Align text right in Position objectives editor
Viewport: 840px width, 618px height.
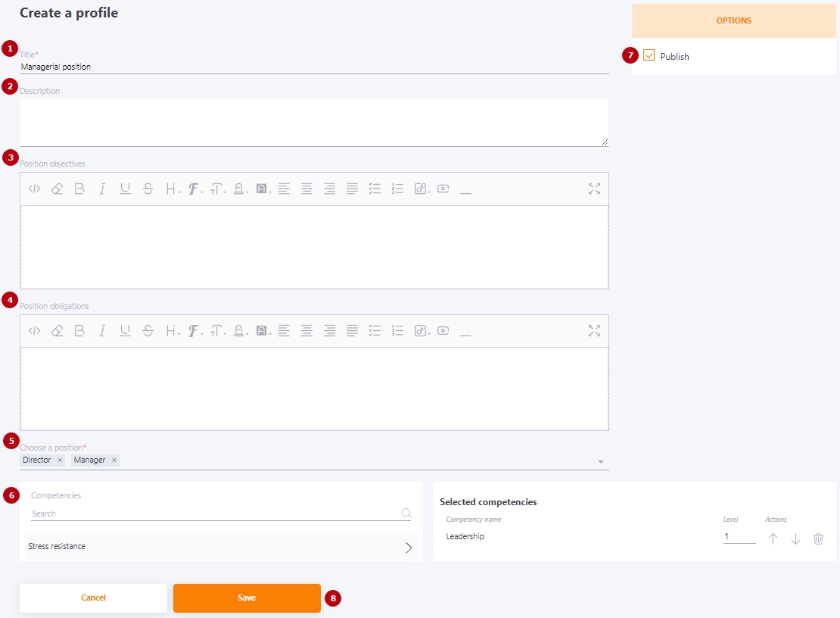tap(329, 189)
